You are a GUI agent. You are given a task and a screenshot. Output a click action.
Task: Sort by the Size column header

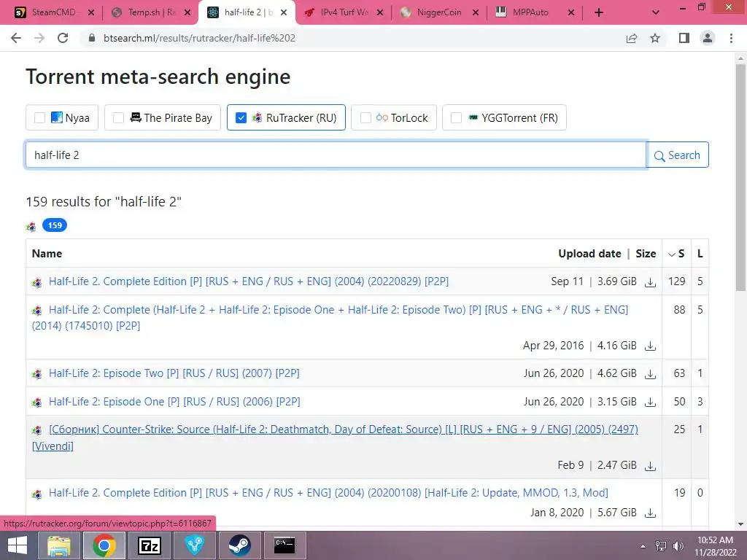point(646,254)
